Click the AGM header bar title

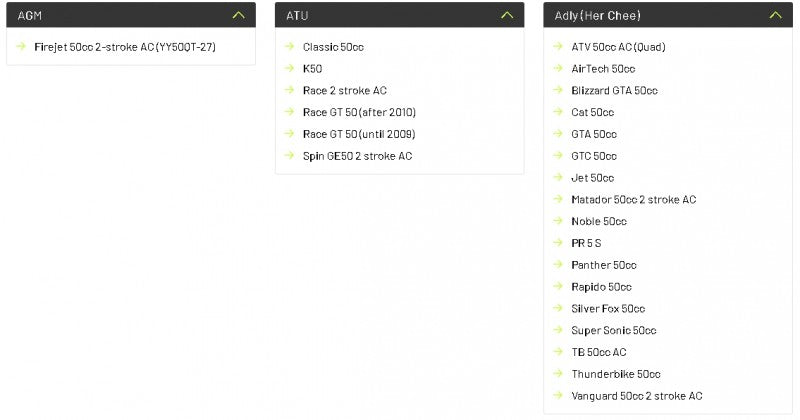pos(30,15)
